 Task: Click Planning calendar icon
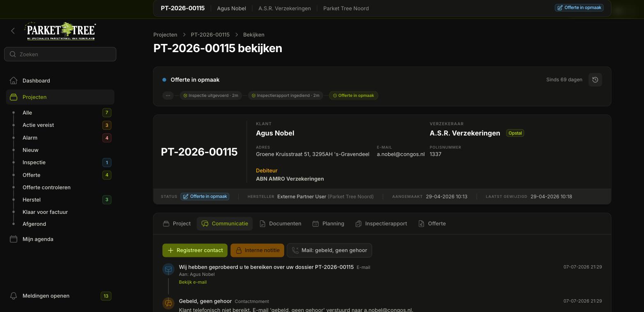tap(315, 224)
